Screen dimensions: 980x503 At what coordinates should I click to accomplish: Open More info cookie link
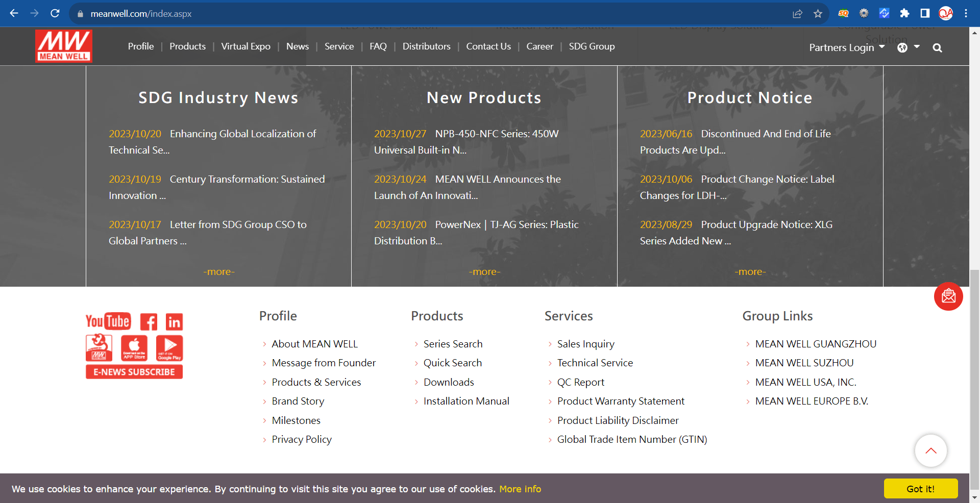(x=520, y=489)
